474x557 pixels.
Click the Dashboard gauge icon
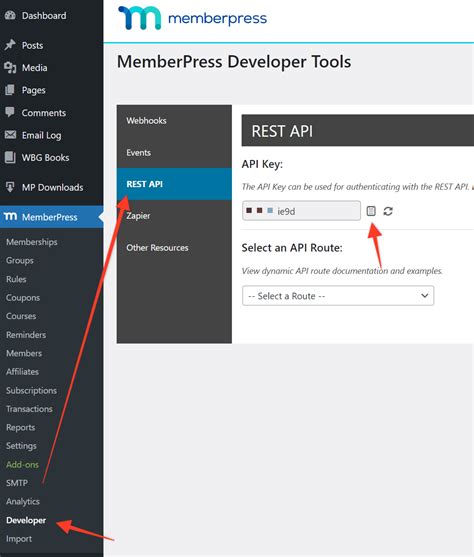tap(10, 15)
